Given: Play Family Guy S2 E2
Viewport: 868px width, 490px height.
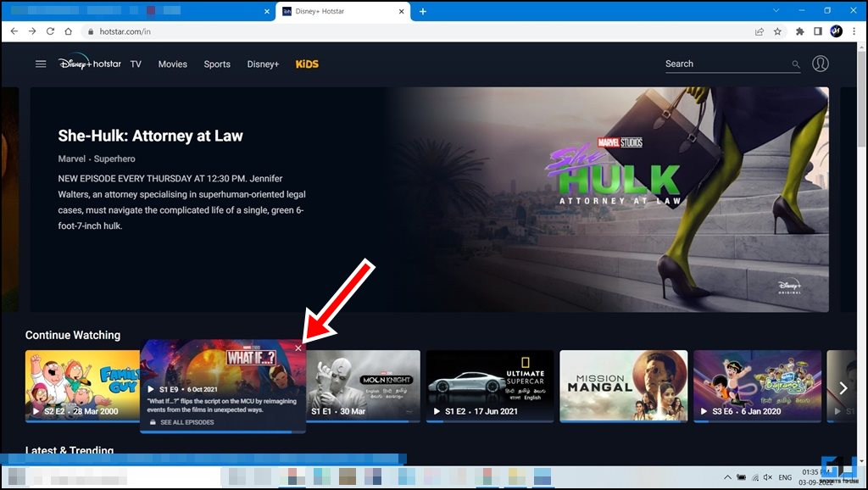Looking at the screenshot, I should click(x=36, y=411).
